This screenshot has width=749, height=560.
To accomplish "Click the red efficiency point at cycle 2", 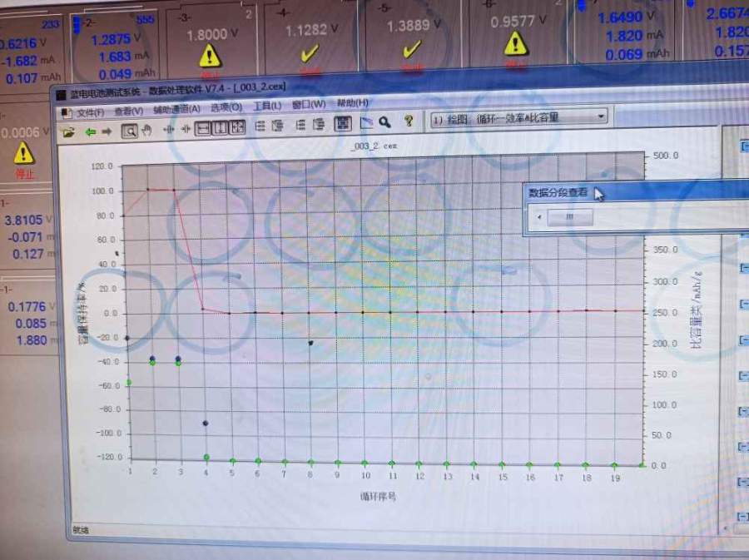I will pyautogui.click(x=148, y=190).
